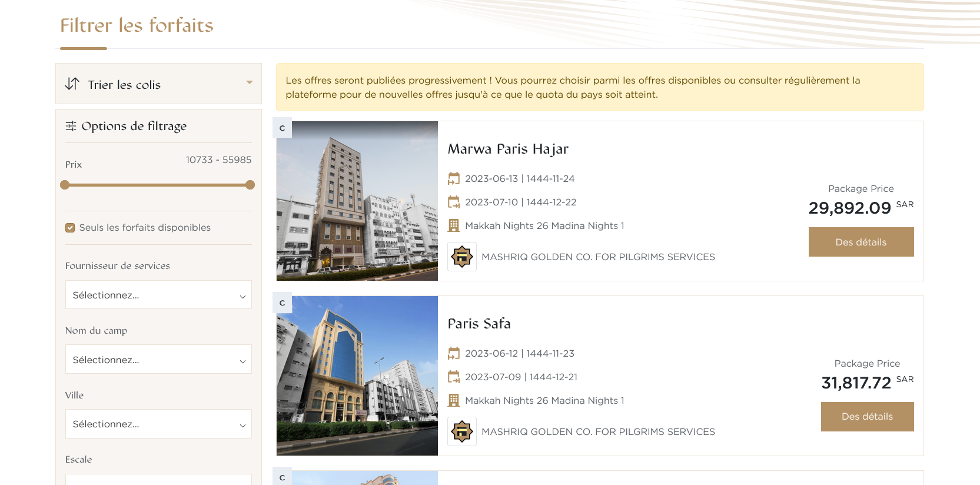Click the price 31,817.72 SAR

point(868,383)
